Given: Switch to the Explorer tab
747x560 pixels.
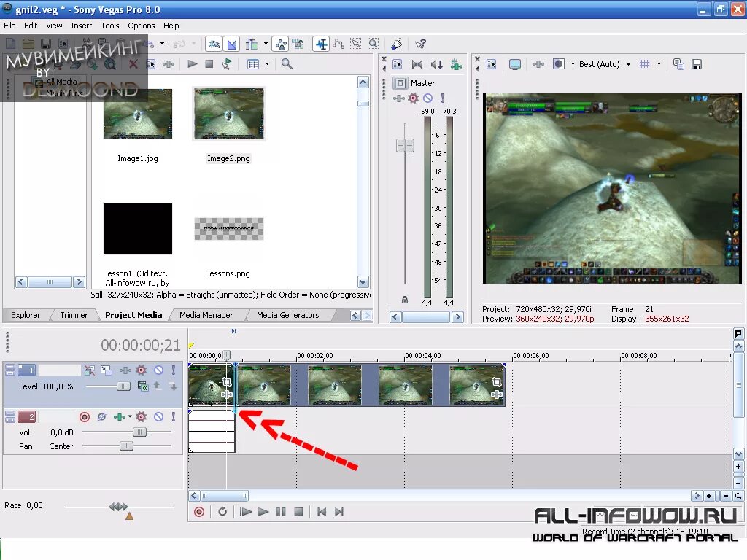Looking at the screenshot, I should (26, 315).
